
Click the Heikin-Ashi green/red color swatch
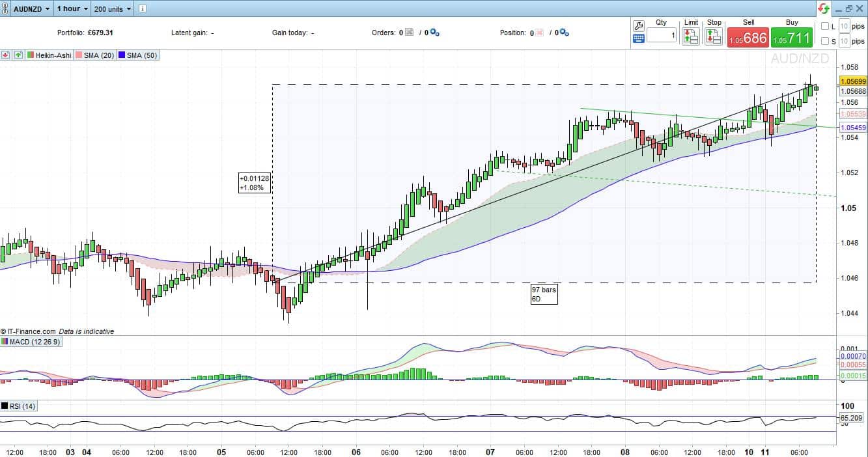click(31, 55)
